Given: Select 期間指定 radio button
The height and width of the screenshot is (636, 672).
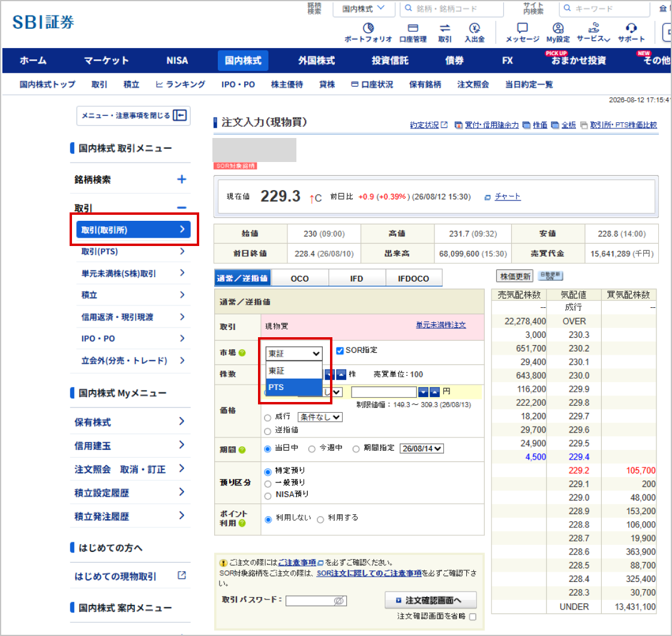Looking at the screenshot, I should pos(356,449).
